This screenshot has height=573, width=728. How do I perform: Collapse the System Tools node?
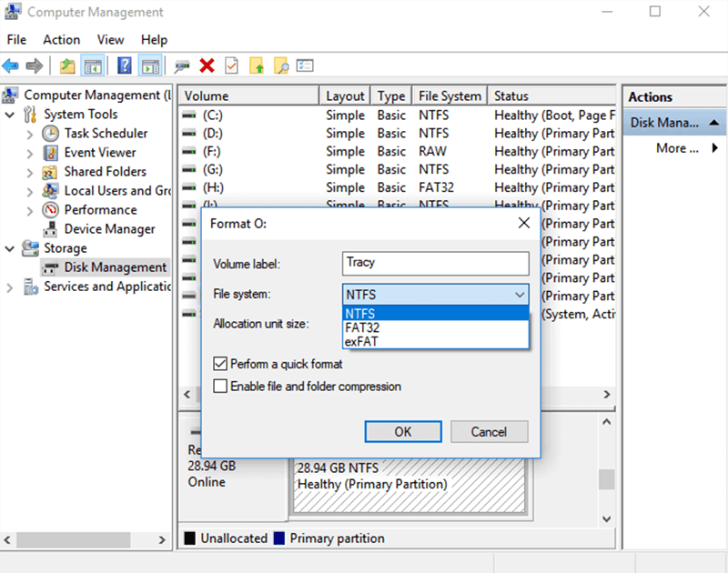9,114
